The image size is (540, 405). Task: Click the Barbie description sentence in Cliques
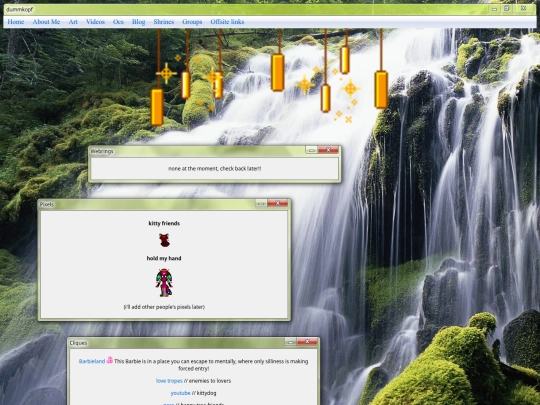(x=211, y=365)
